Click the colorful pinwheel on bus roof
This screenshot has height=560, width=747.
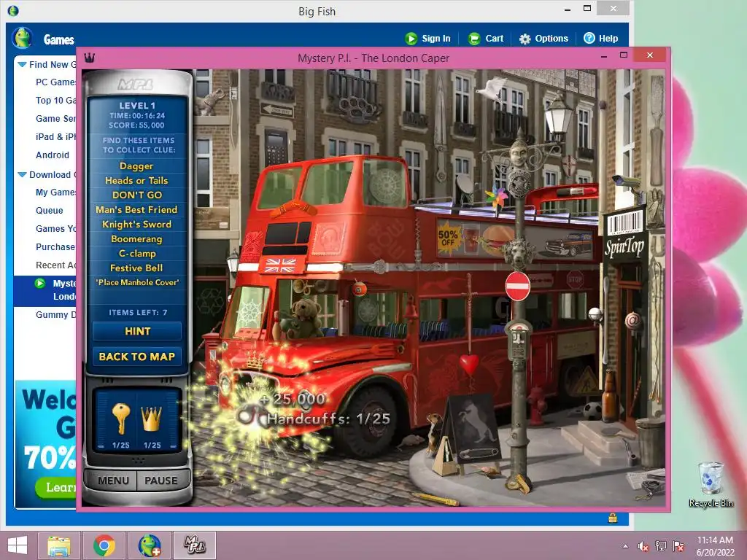[x=495, y=198]
